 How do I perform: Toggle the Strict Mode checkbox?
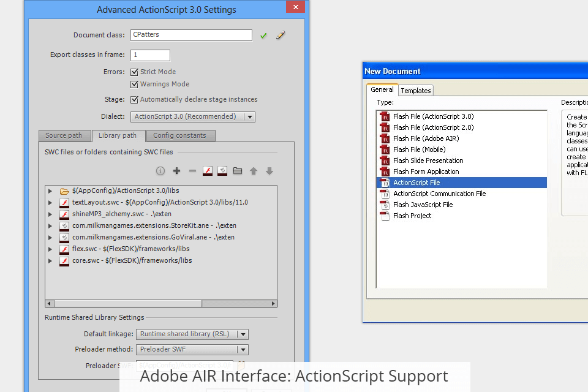[134, 72]
